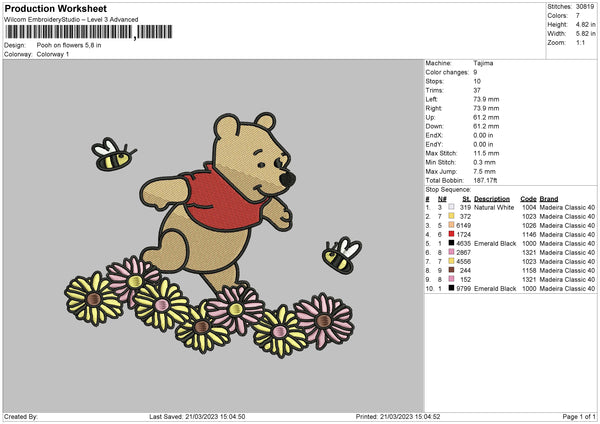Click the Min Stitch value 0.3 mm
The image size is (600, 424).
tap(484, 162)
